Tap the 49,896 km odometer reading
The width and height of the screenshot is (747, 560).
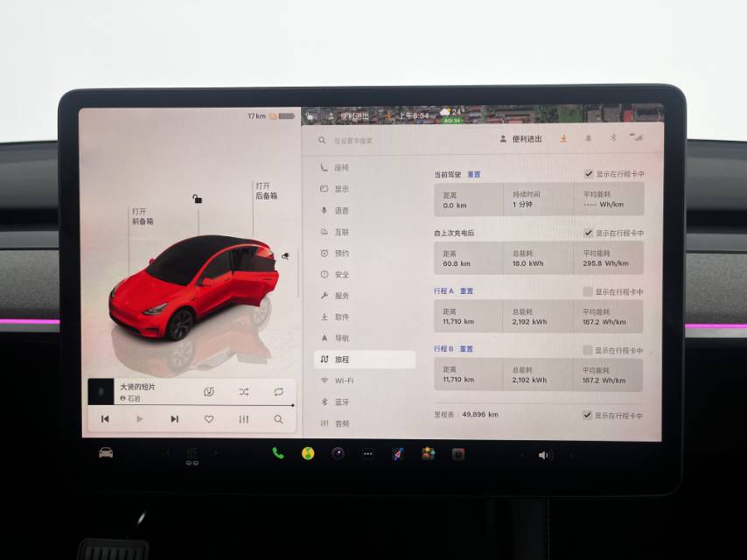point(479,414)
